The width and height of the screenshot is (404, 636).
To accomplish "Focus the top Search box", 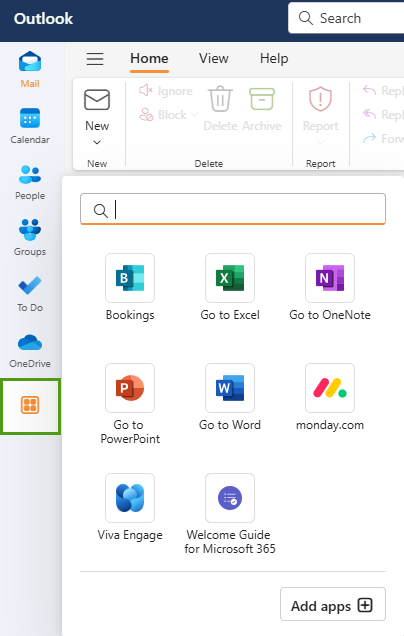I will (346, 18).
